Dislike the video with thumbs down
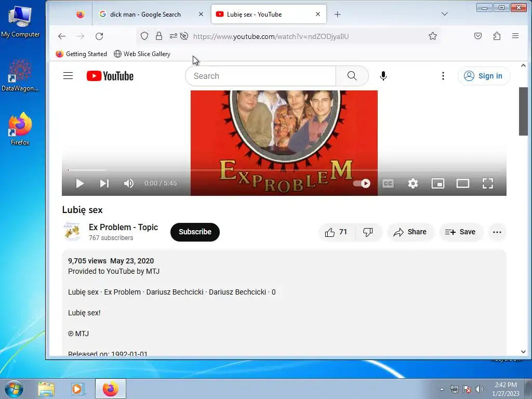This screenshot has height=399, width=532. point(368,232)
